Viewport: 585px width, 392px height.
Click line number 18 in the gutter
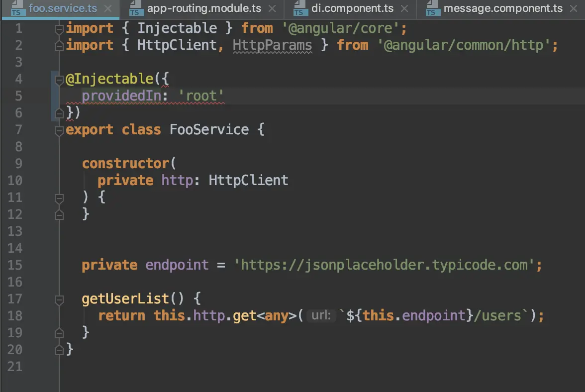coord(15,316)
